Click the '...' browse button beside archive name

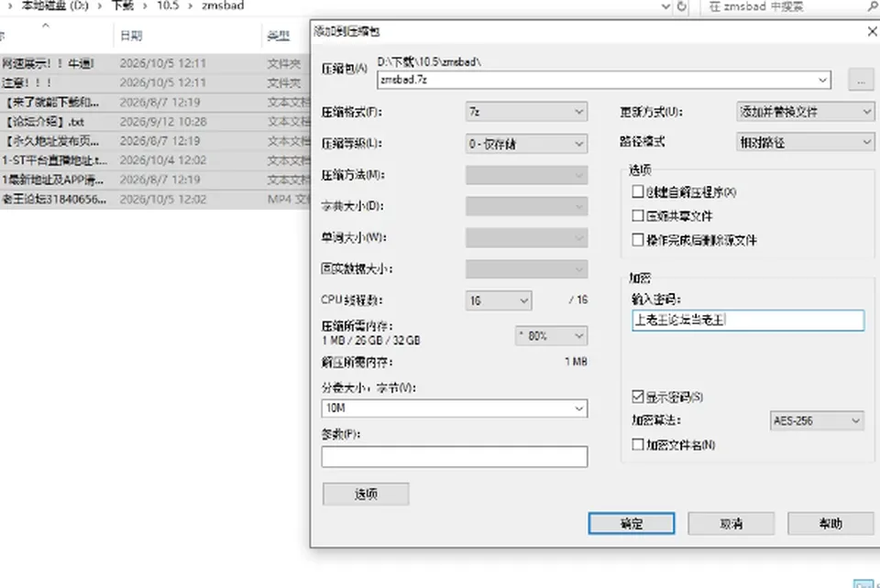tap(861, 81)
